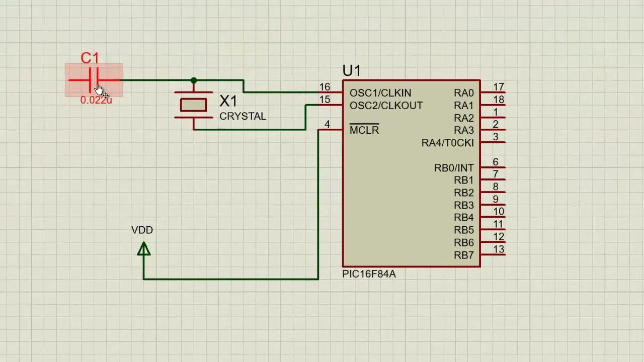Click the U1 reference label

coord(351,71)
